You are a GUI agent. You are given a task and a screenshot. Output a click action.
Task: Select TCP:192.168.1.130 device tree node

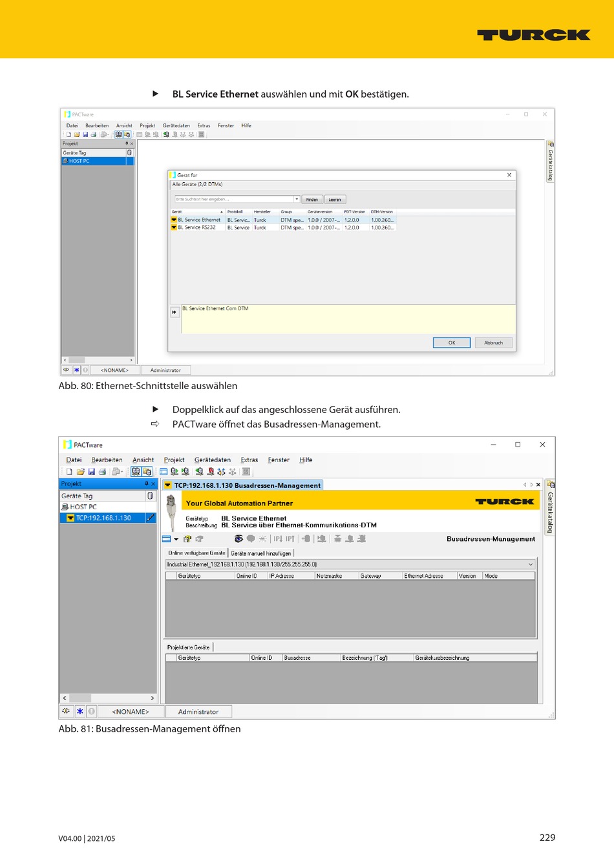pos(103,518)
